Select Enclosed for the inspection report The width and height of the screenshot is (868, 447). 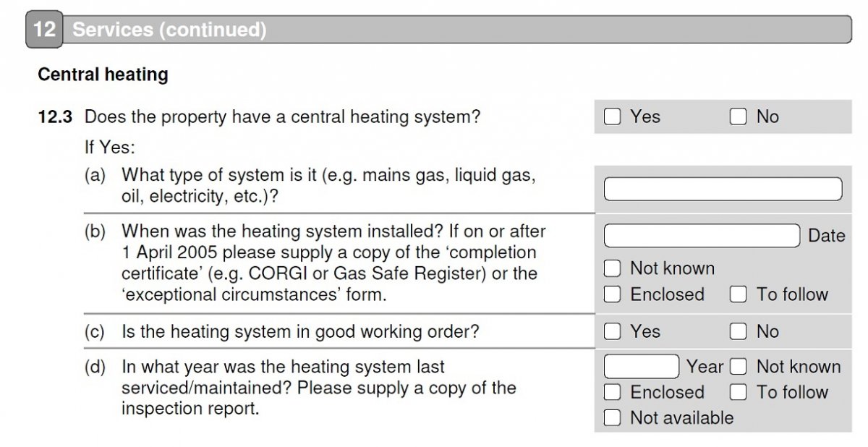pos(613,393)
